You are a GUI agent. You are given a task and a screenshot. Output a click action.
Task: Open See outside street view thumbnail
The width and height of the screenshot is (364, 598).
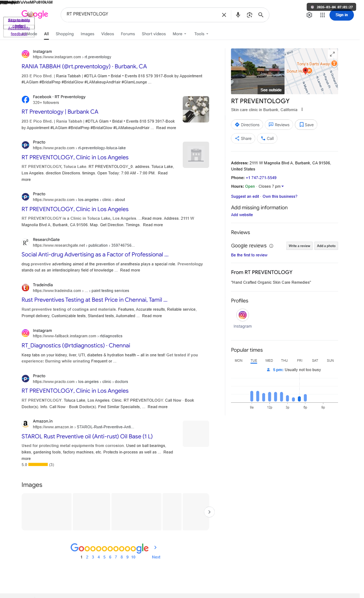258,71
